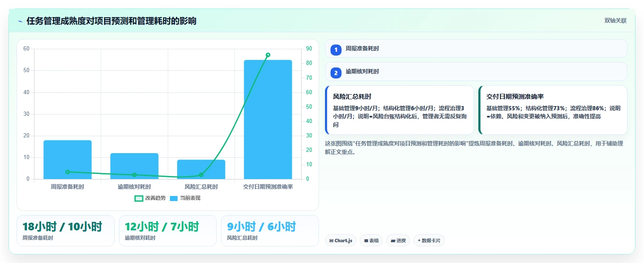This screenshot has height=263, width=644.
Task: Click the 逾期核对耗时 blue bar
Action: tap(134, 166)
